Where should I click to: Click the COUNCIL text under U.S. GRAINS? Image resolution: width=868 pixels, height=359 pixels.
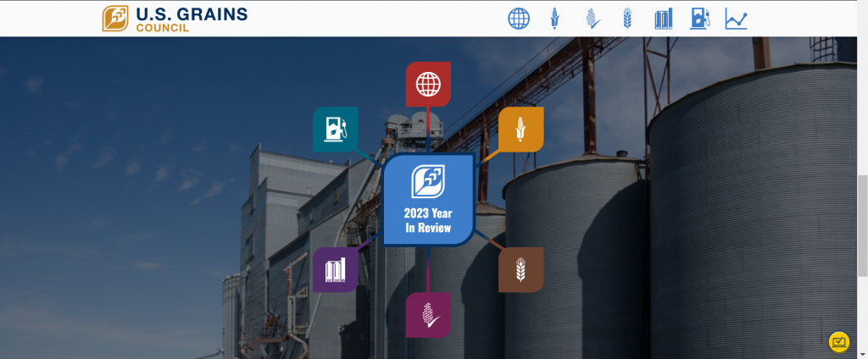(162, 27)
